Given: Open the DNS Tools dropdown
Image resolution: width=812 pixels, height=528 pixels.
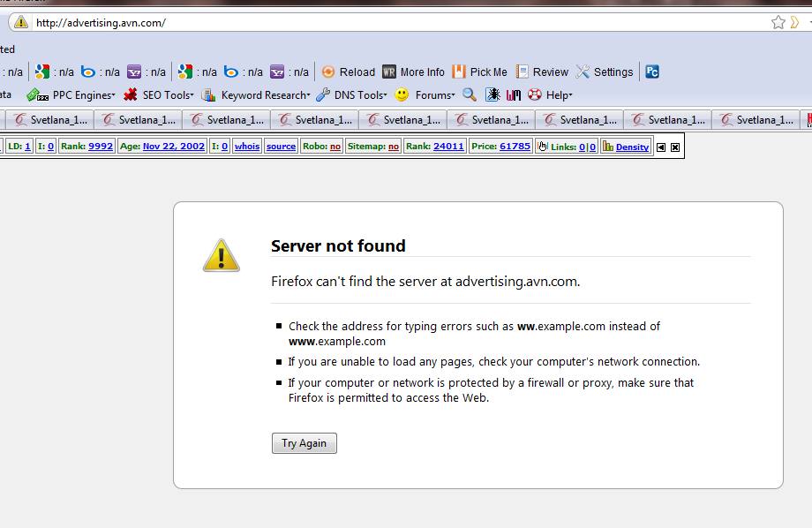Looking at the screenshot, I should pos(351,94).
